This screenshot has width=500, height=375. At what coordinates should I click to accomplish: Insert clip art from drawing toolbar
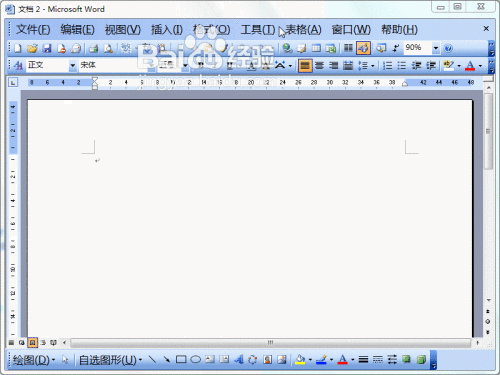point(267,359)
